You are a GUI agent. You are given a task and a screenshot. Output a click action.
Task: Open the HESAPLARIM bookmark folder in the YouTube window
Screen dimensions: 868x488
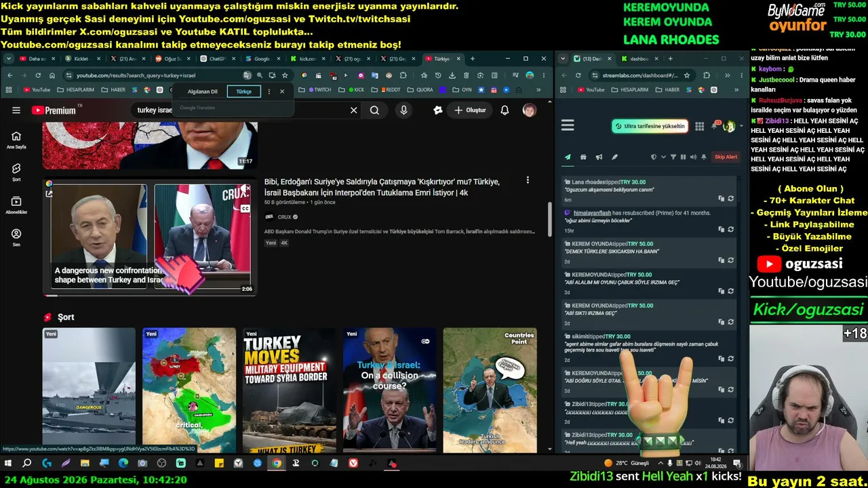[76, 89]
